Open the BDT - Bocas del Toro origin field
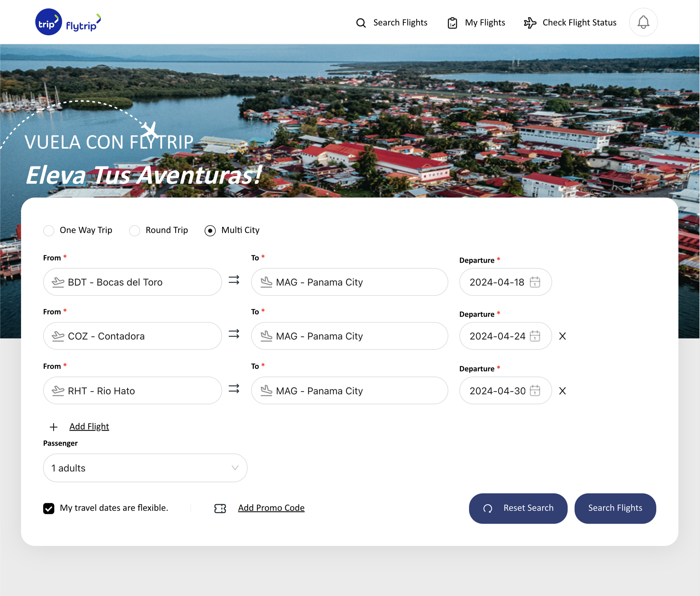 pos(132,282)
